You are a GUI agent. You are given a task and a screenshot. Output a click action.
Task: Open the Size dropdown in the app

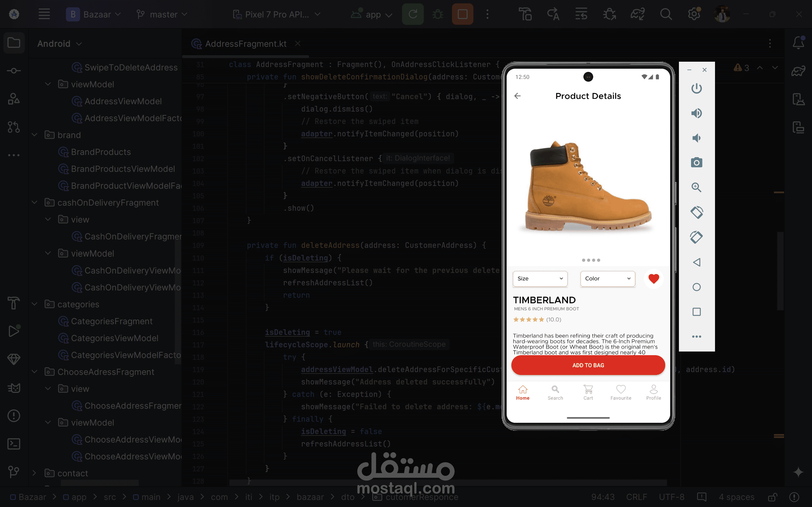540,279
